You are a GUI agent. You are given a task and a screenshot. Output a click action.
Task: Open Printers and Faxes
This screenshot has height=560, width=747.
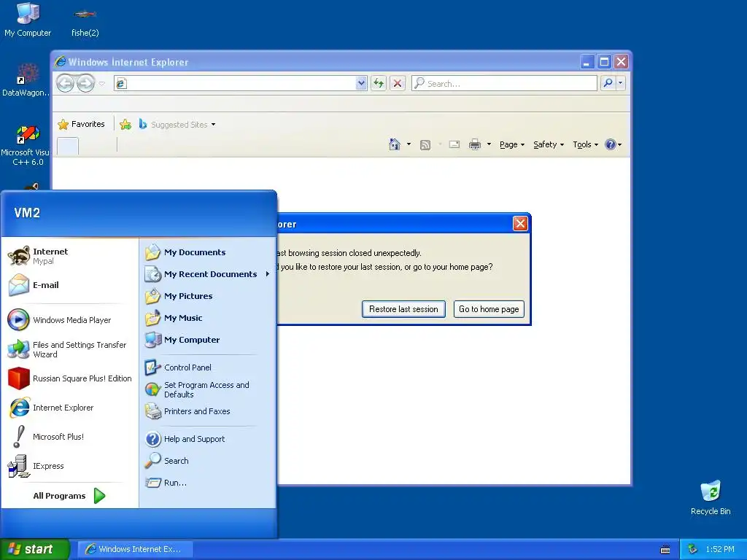pos(208,411)
